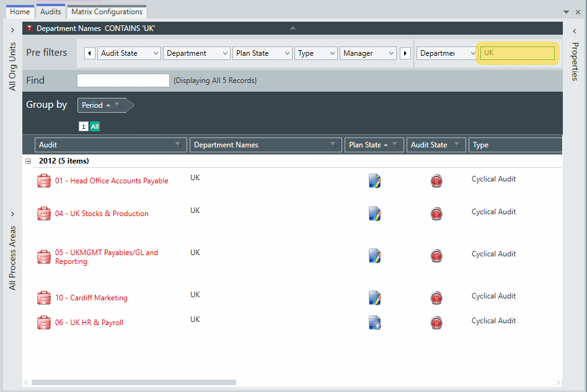
Task: Open the Plan State column filter icon
Action: [395, 145]
